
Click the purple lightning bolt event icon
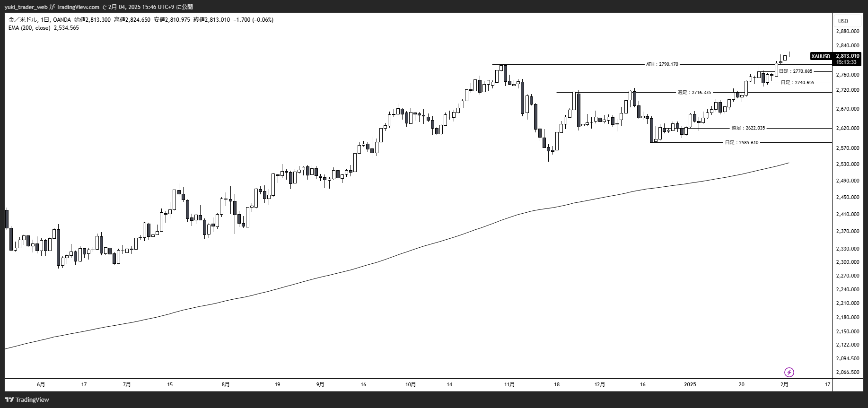pyautogui.click(x=789, y=372)
